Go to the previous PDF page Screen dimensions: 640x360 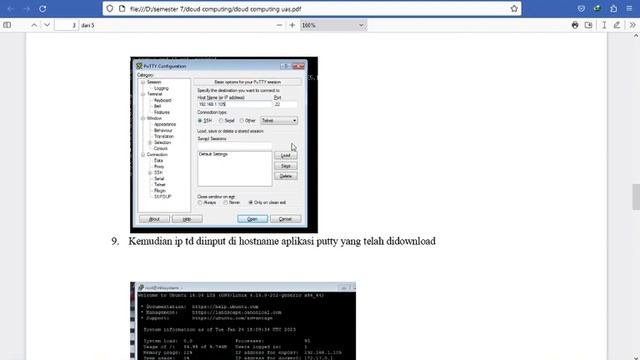pyautogui.click(x=34, y=25)
